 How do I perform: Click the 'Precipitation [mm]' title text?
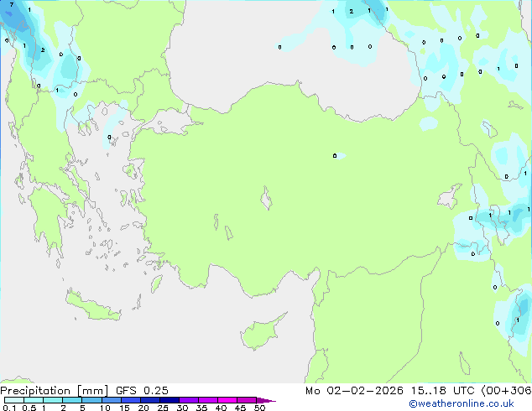[x=54, y=391]
